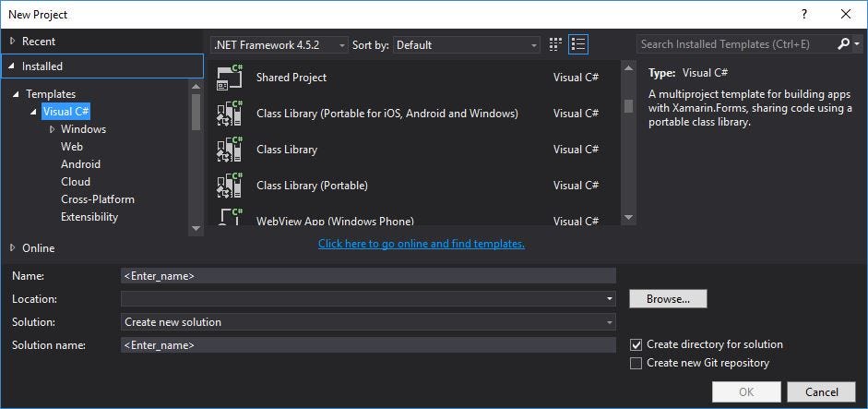Screen dimensions: 868x409
Task: Expand the Windows tree node
Action: coord(53,129)
